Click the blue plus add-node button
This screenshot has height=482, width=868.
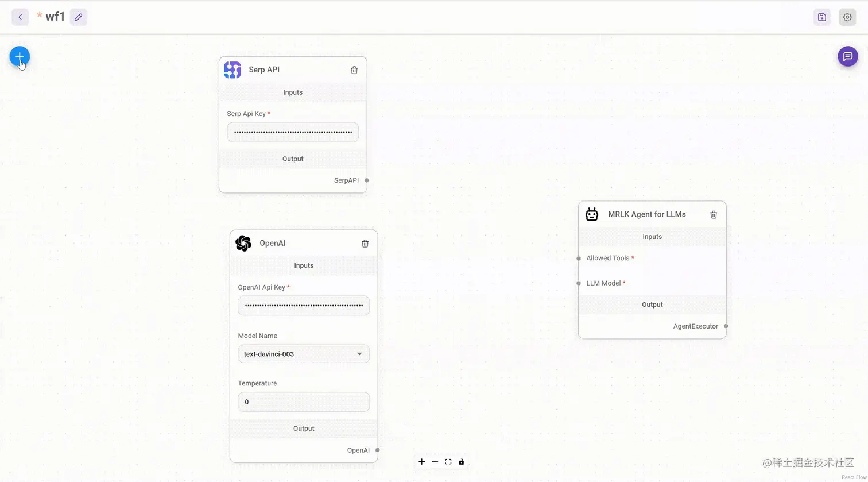coord(20,56)
